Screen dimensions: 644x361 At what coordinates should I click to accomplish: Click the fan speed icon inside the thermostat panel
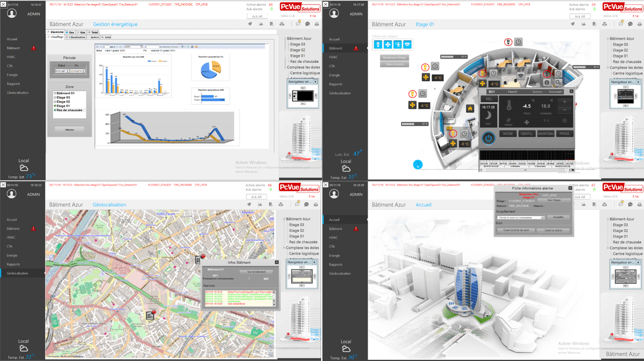coord(526,121)
